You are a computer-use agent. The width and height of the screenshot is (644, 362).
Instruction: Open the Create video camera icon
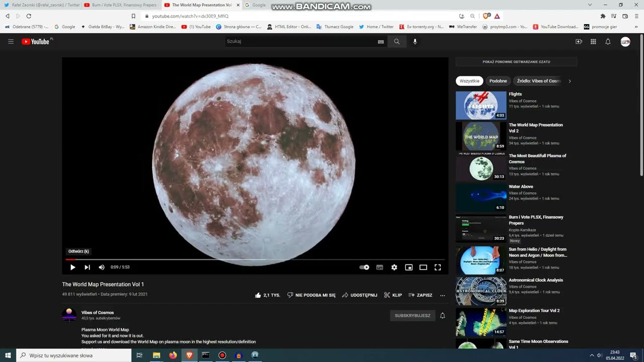pos(579,42)
